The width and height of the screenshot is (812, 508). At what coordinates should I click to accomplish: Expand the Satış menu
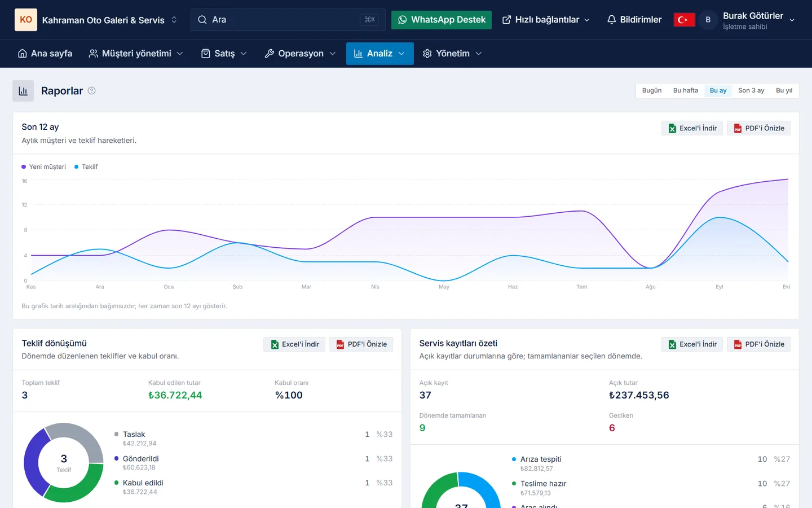224,54
